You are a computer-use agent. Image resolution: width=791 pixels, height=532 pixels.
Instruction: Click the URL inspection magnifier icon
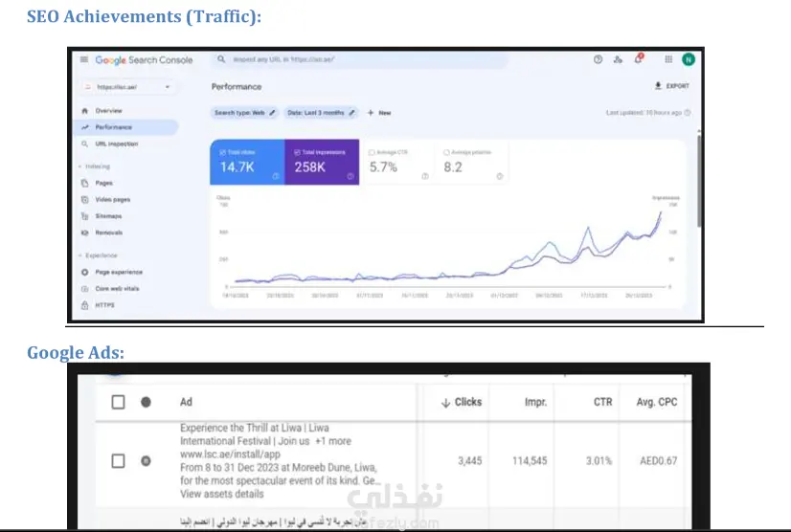[84, 144]
